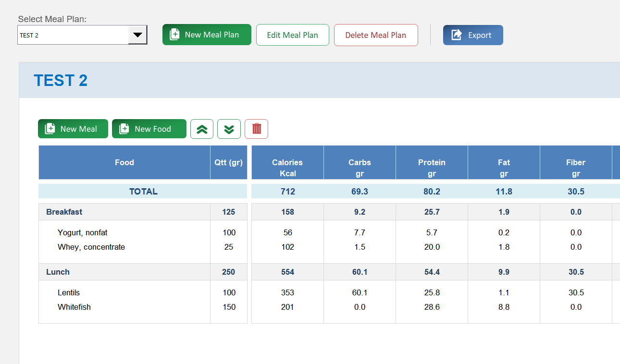
Task: Click the double chevron up move icon
Action: (201, 129)
